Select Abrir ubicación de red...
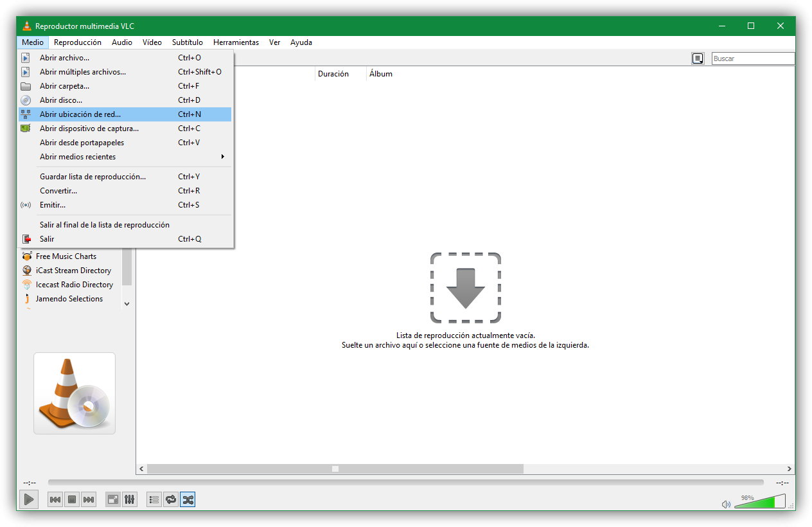 coord(125,114)
